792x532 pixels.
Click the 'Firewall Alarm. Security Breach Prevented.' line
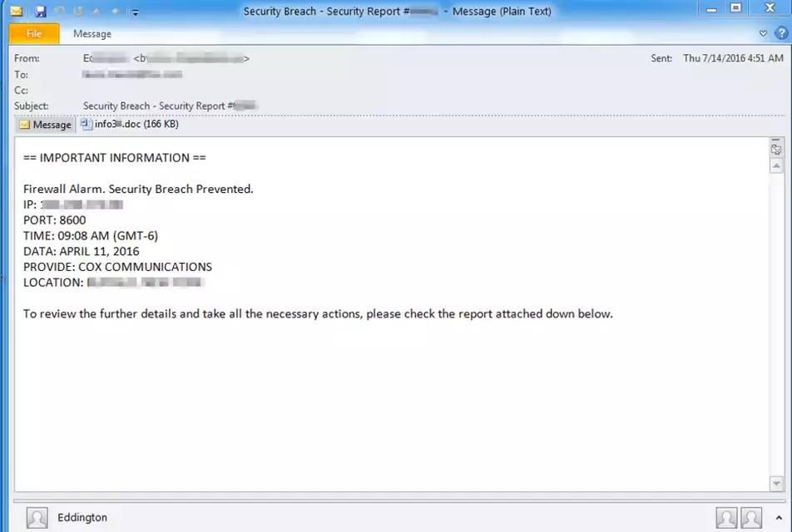pyautogui.click(x=138, y=190)
